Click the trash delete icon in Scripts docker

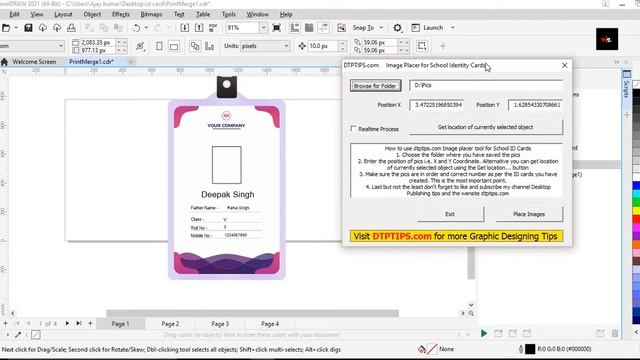coord(615,333)
